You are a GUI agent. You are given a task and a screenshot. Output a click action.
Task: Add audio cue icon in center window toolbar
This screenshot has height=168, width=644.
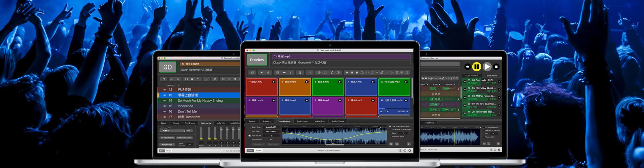262,73
